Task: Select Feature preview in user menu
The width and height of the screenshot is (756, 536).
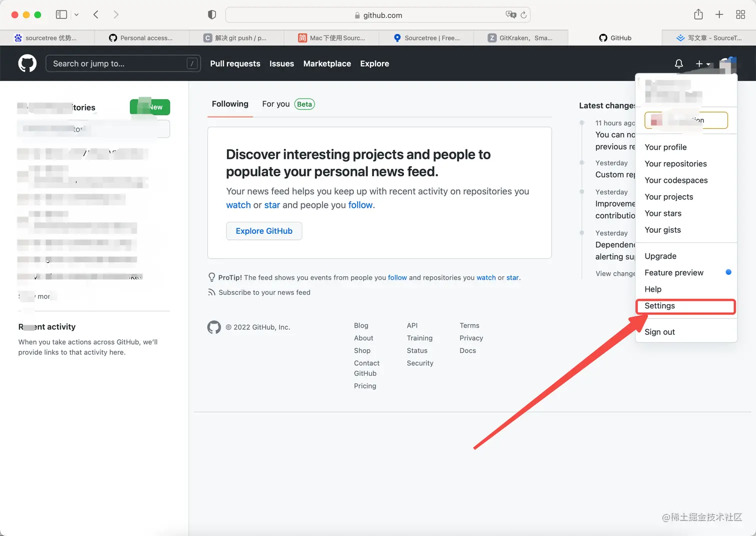Action: [686, 272]
